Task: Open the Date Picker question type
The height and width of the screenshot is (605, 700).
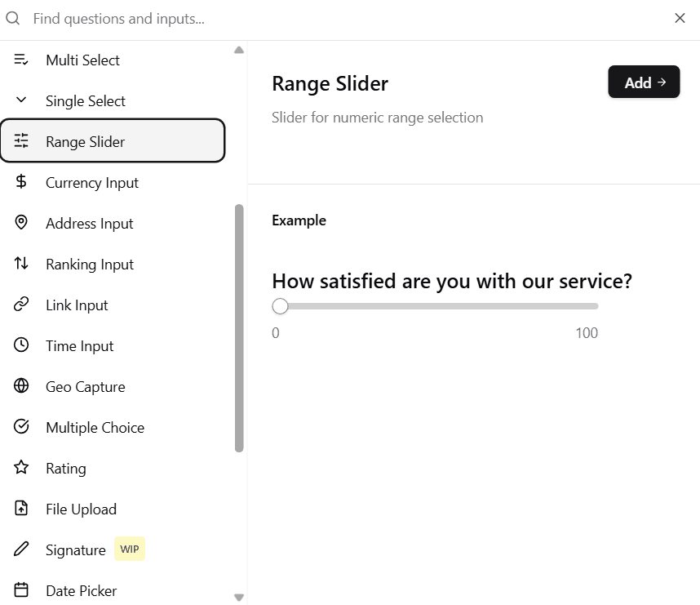Action: click(81, 590)
